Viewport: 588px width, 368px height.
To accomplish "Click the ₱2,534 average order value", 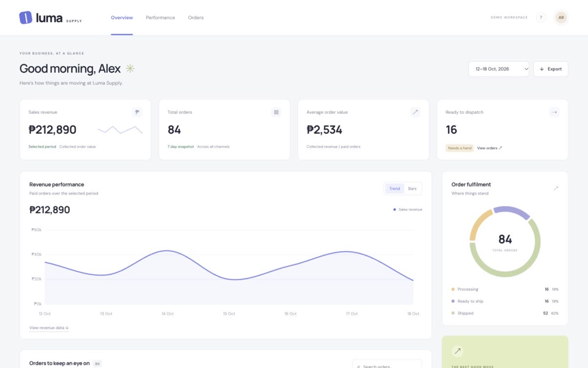I will (324, 130).
